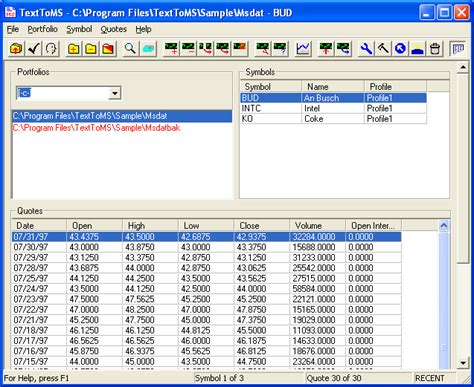474x387 pixels.
Task: Click the blue dome with yellow glow icon
Action: (x=418, y=49)
